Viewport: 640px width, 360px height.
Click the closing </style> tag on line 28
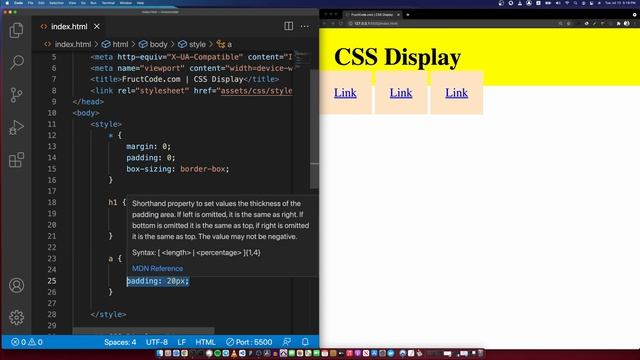tap(109, 314)
